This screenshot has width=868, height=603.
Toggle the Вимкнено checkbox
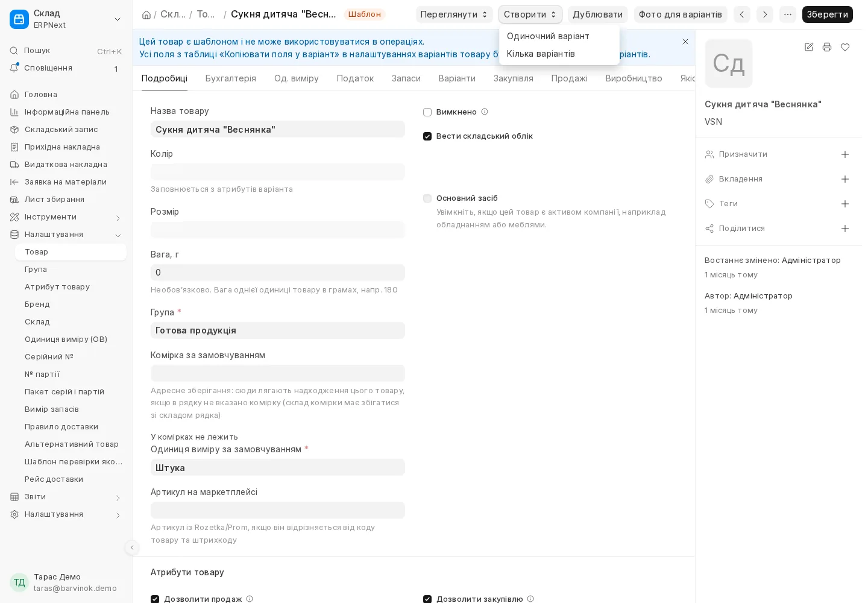(427, 112)
